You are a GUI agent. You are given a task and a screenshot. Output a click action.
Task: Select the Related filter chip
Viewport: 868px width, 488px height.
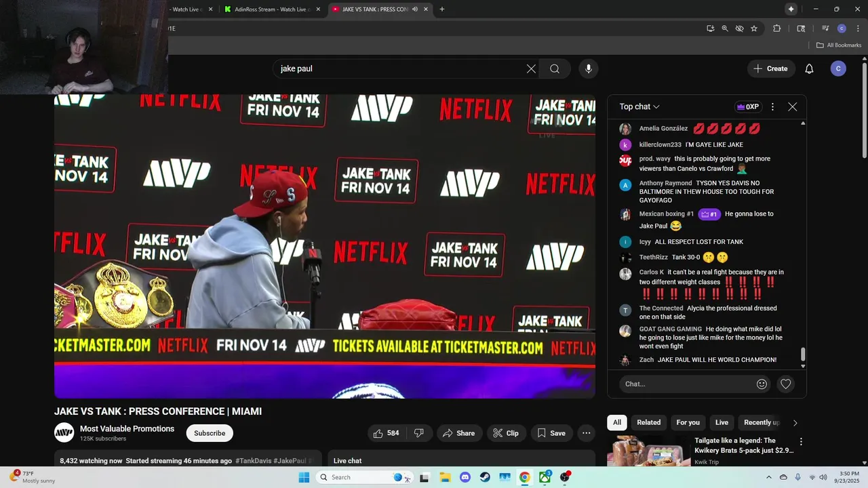[648, 422]
